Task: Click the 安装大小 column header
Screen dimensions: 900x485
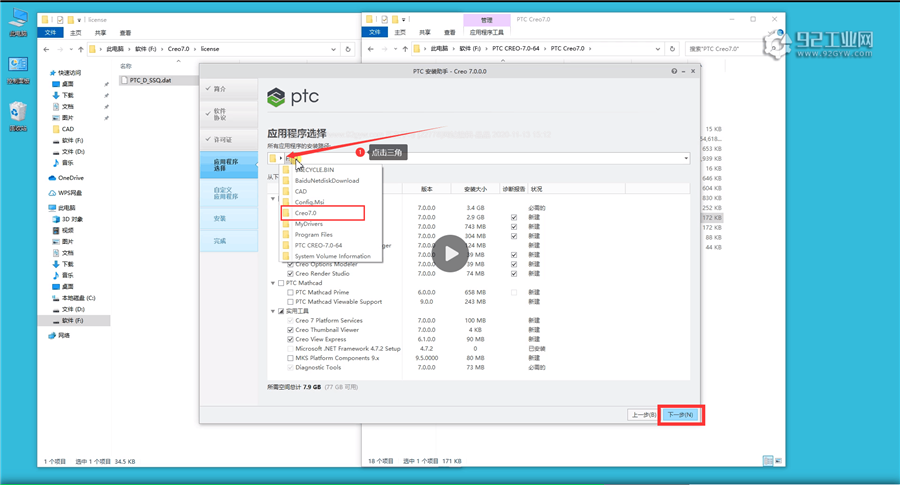Action: [x=475, y=189]
